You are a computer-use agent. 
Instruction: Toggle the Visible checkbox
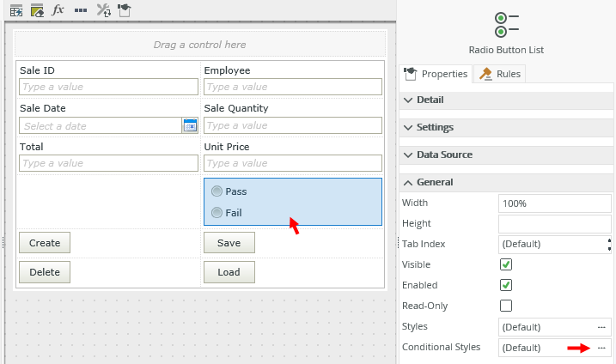506,264
